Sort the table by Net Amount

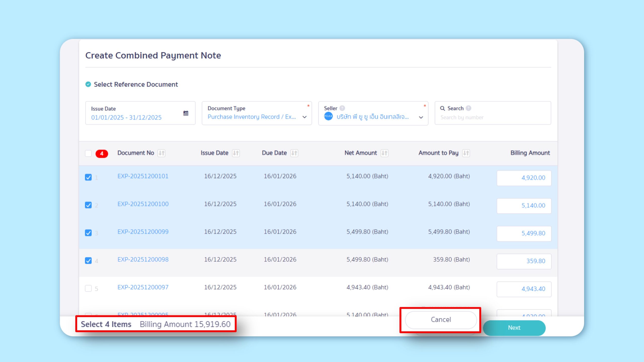(x=384, y=153)
